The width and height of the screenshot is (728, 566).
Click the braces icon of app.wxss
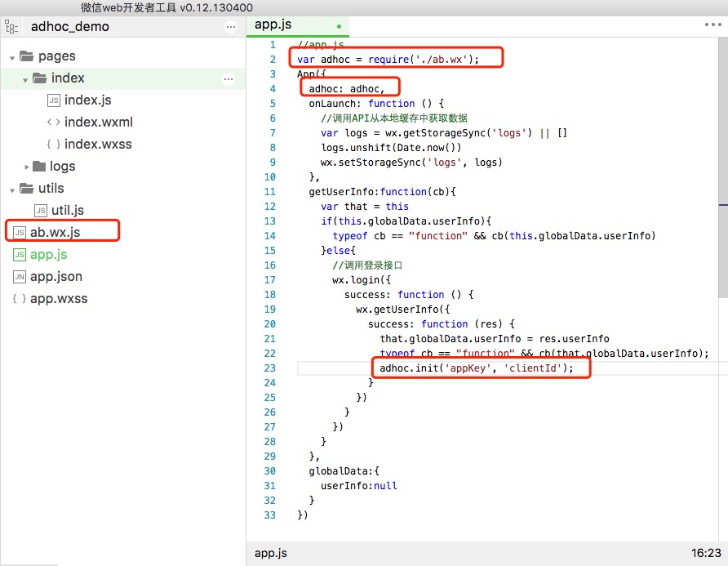pyautogui.click(x=20, y=298)
